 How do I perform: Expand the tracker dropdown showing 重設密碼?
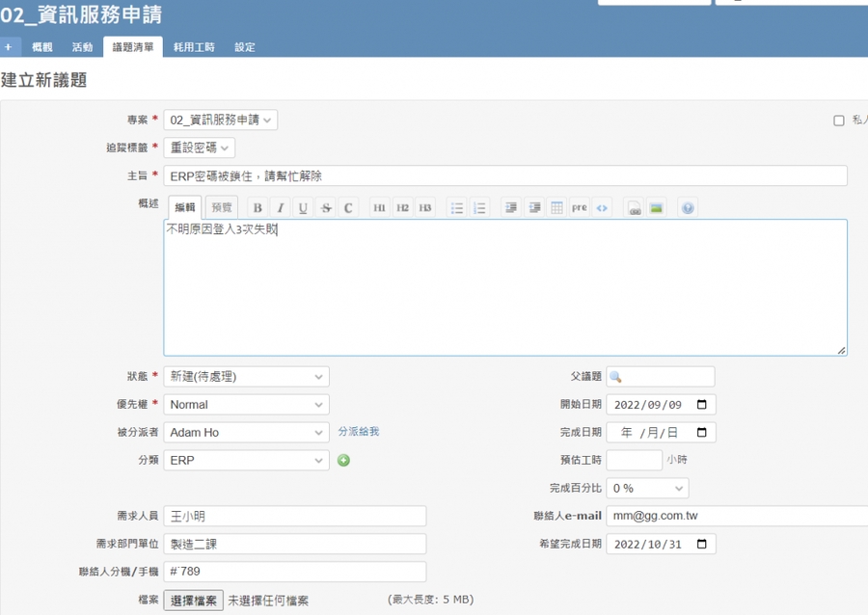click(199, 147)
